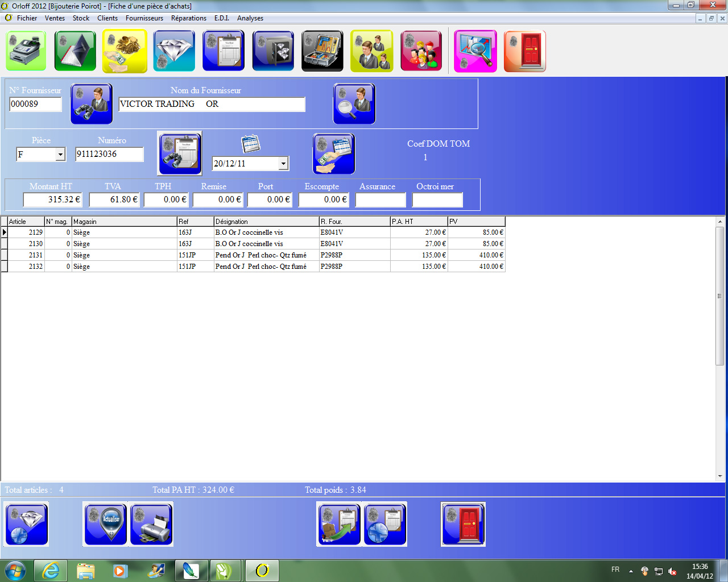Open the date dropdown showing 20/12/11
This screenshot has width=728, height=582.
click(283, 164)
